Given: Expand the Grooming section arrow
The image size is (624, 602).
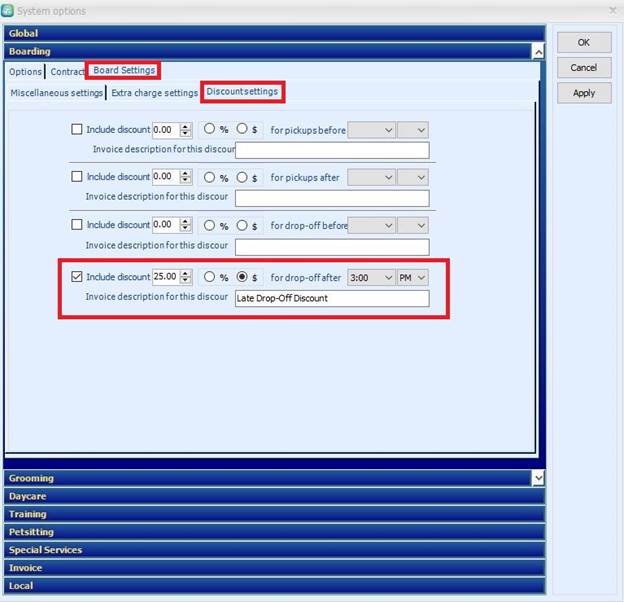Looking at the screenshot, I should pos(538,478).
